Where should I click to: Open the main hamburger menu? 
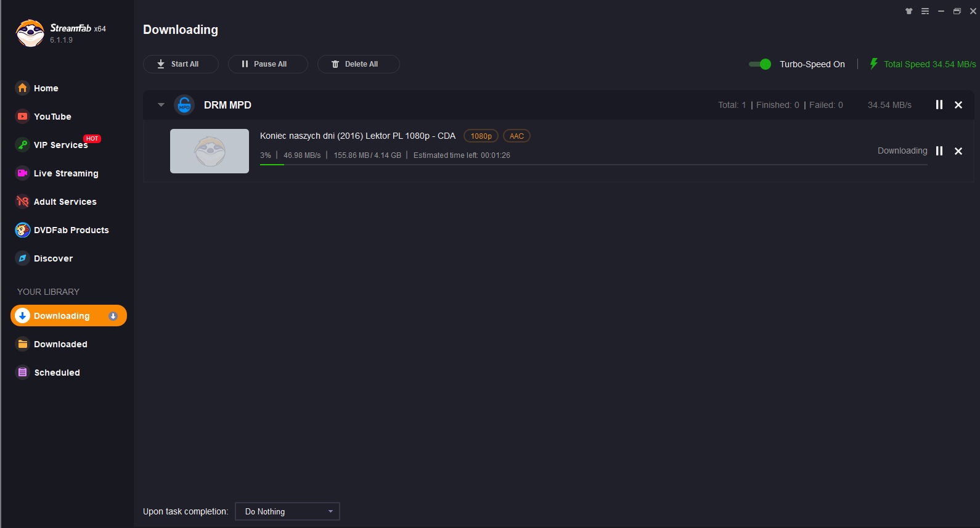point(925,11)
